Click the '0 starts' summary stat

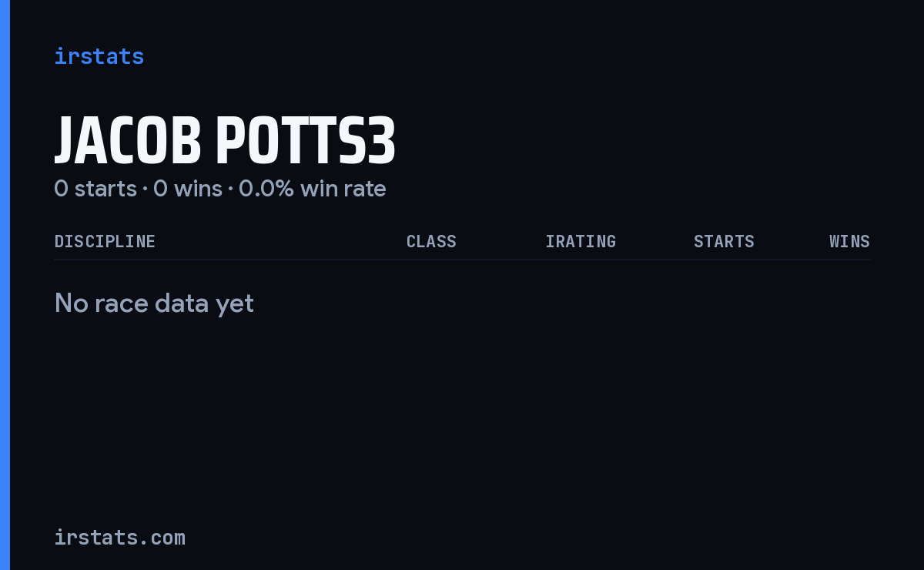95,189
